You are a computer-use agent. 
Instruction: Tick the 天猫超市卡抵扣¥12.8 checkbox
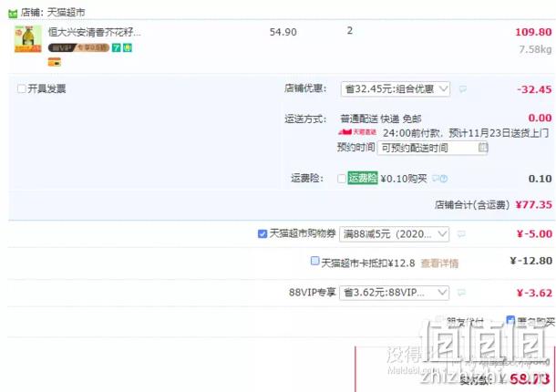[x=314, y=261]
